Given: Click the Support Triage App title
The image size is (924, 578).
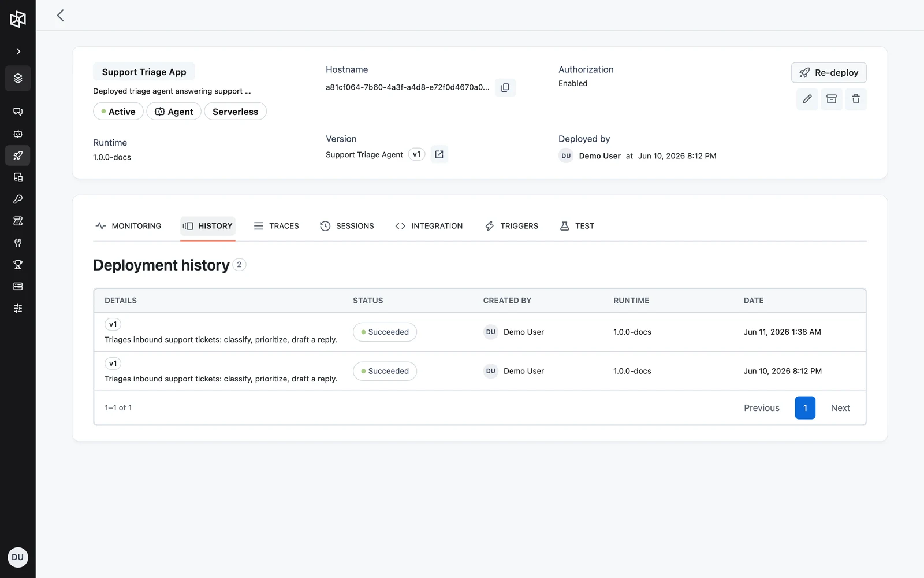Looking at the screenshot, I should [x=144, y=72].
